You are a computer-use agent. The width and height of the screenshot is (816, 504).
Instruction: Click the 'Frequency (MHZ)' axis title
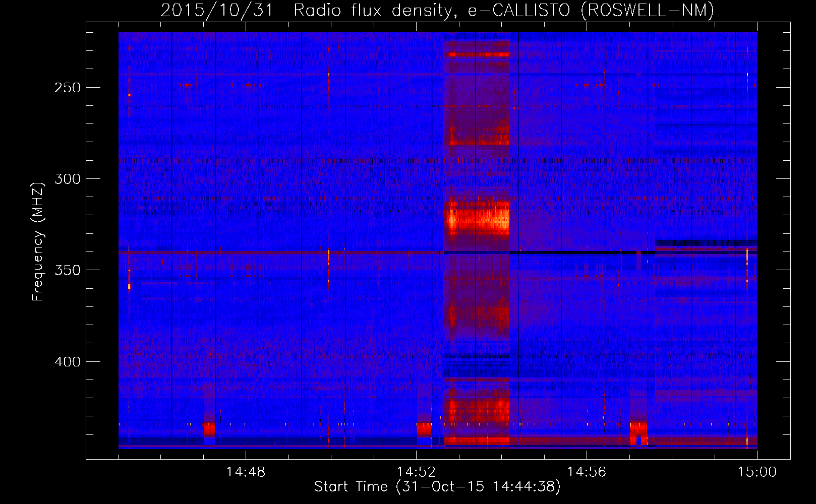(38, 241)
